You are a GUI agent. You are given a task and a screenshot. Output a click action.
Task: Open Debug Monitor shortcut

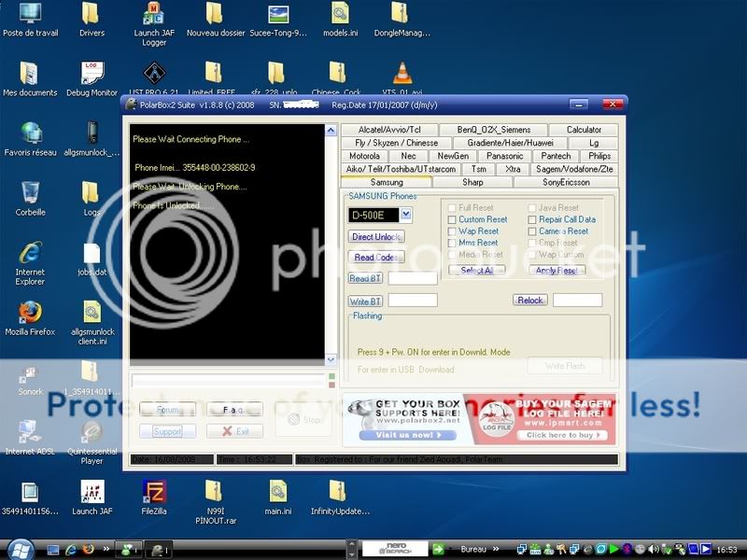[x=92, y=79]
